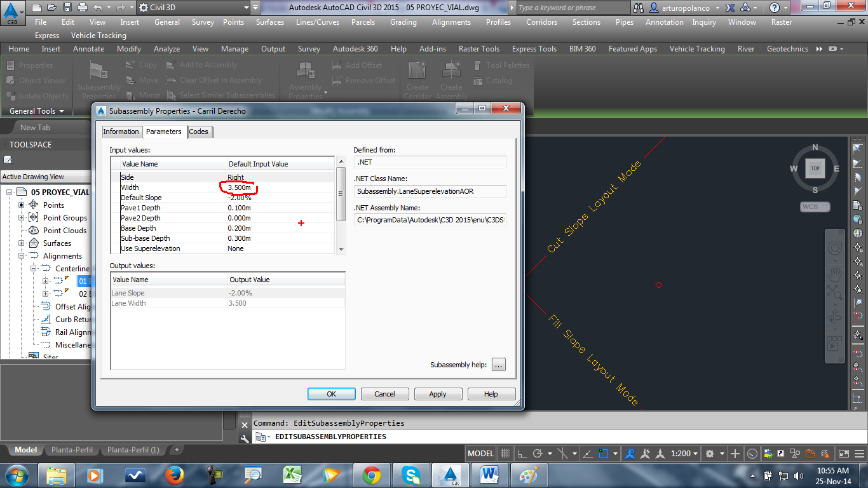Image resolution: width=868 pixels, height=488 pixels.
Task: Switch to the Geotechnics ribbon tab
Action: coord(787,49)
